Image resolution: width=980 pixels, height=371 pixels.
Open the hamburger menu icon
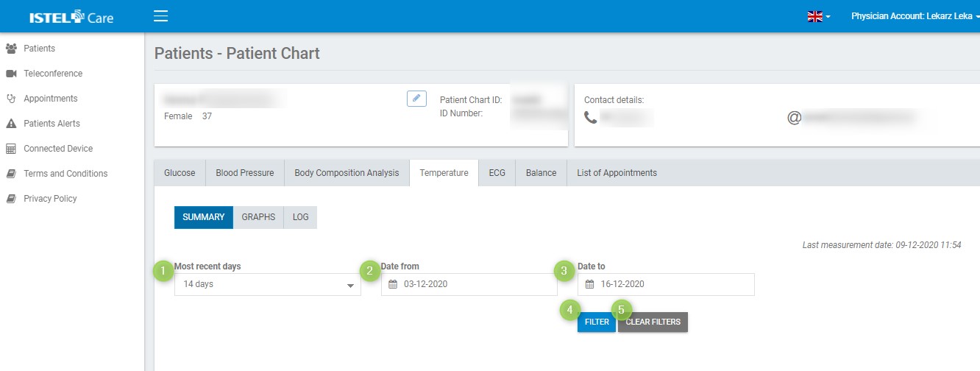pyautogui.click(x=160, y=16)
